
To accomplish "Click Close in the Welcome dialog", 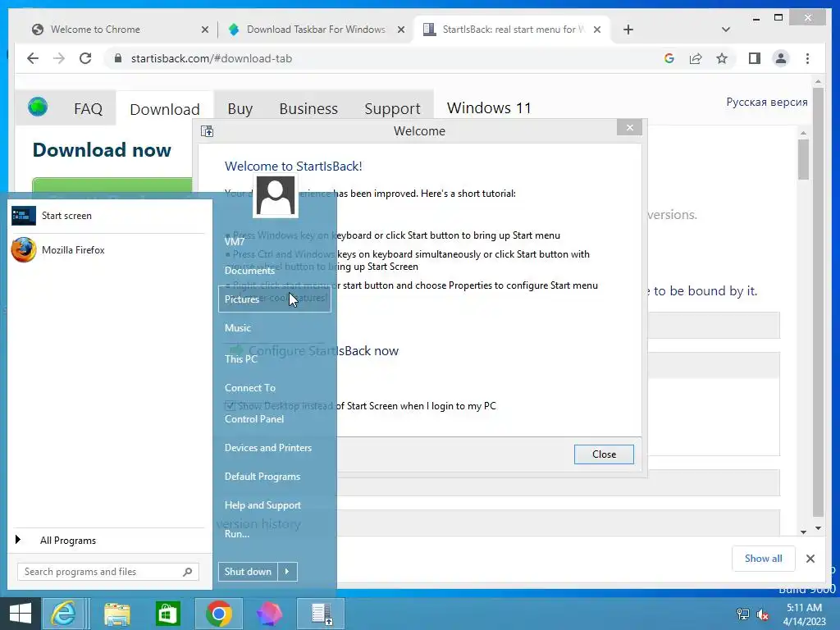I will click(x=604, y=454).
